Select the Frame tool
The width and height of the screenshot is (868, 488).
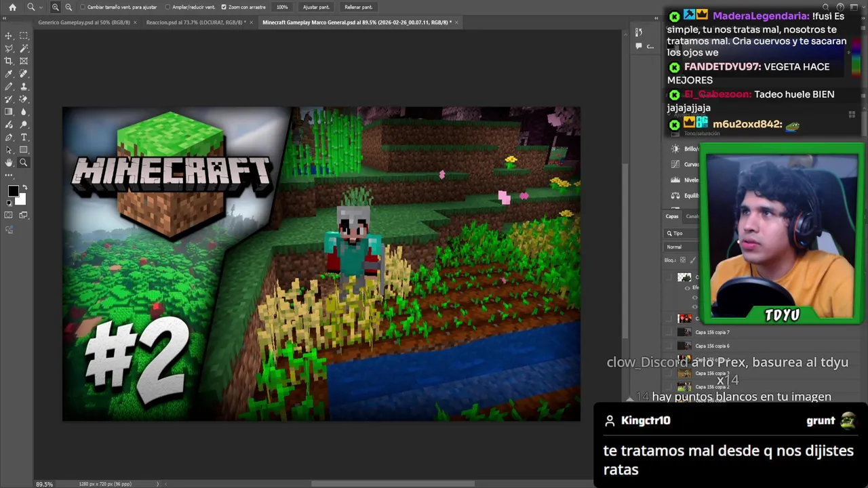24,61
